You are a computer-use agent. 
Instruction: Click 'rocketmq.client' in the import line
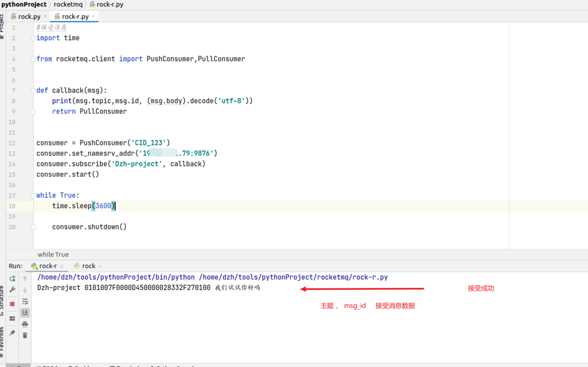[x=86, y=59]
